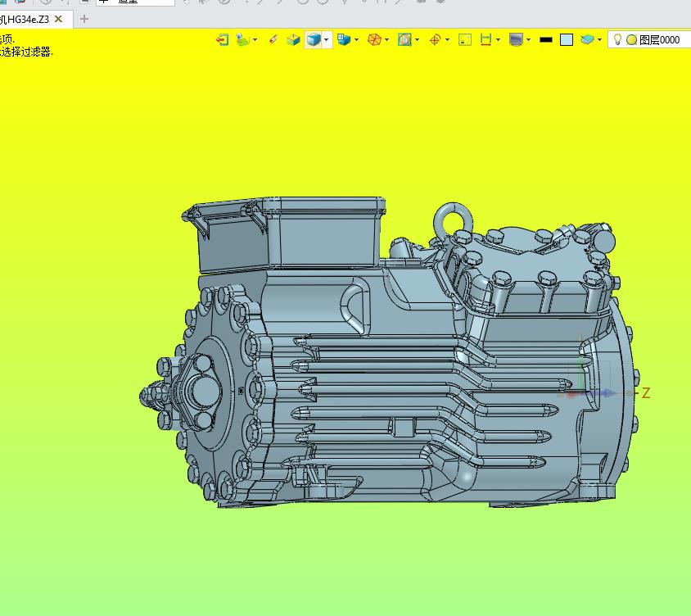691x616 pixels.
Task: Expand the sketch plane tool dropdown arrow
Action: tap(255, 40)
